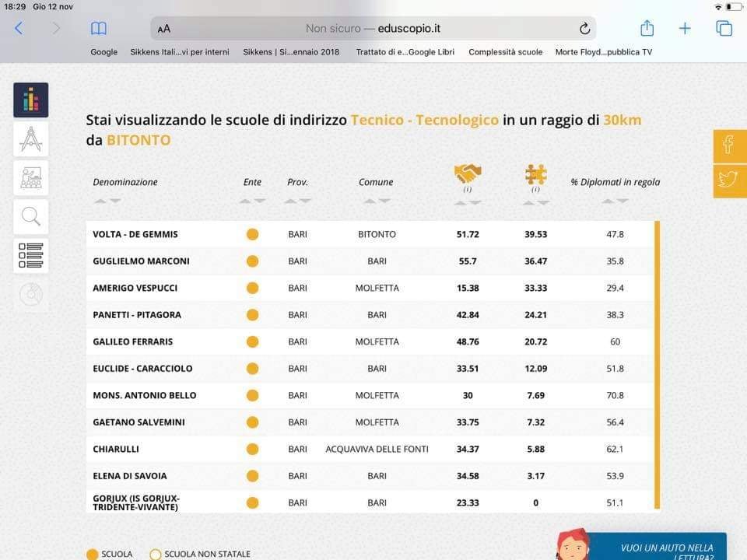This screenshot has width=747, height=560.
Task: Open VOLTA - DE GEMMIS school
Action: [135, 234]
